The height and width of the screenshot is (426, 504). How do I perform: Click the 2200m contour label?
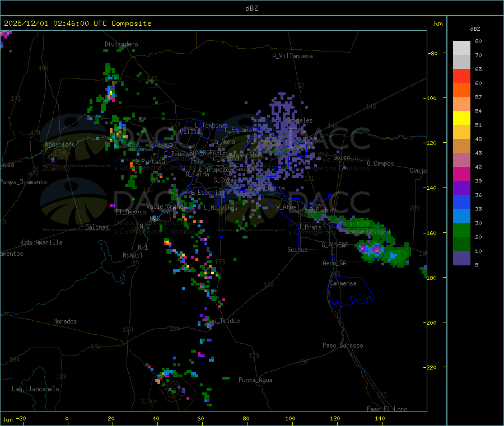149,401
